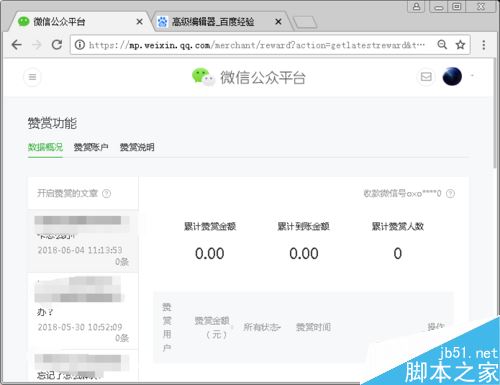The width and height of the screenshot is (500, 385).
Task: Click the 累计到账金额 value 0.00
Action: (304, 254)
